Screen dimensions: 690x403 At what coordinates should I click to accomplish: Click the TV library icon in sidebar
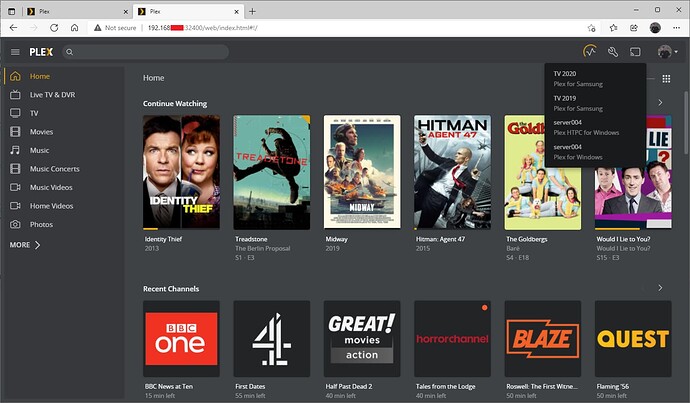[15, 113]
